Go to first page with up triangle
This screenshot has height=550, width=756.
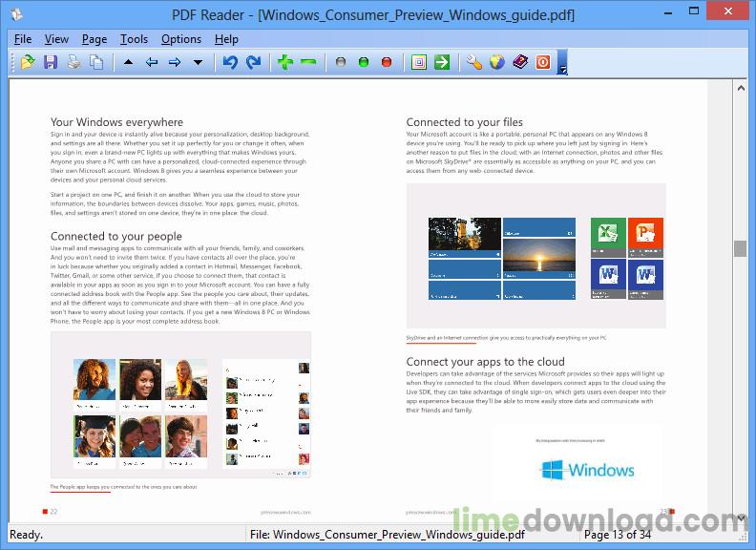click(128, 62)
